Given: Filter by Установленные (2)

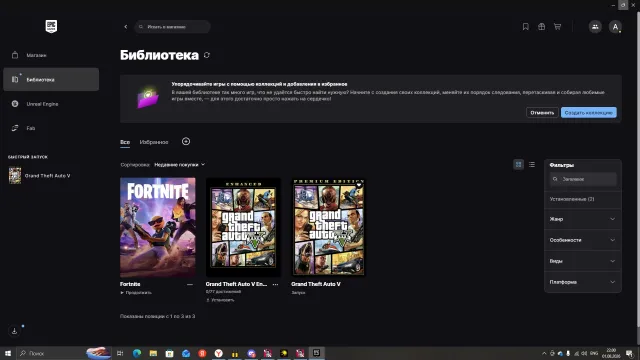Looking at the screenshot, I should [572, 199].
